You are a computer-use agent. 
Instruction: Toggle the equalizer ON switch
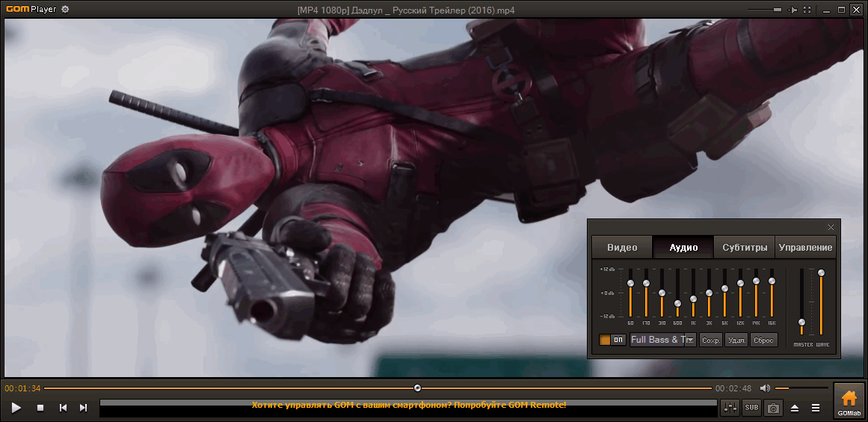(612, 340)
